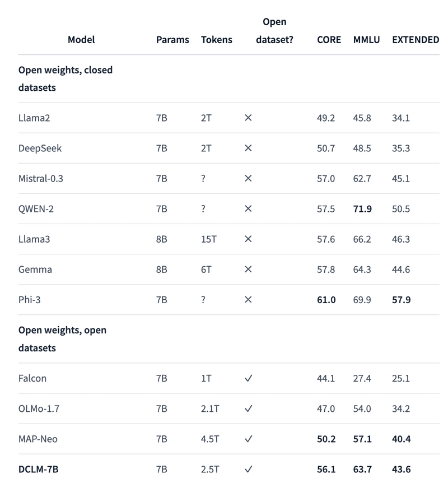Click the checkmark in the DCLM-7B row
The image size is (448, 497).
click(x=249, y=470)
